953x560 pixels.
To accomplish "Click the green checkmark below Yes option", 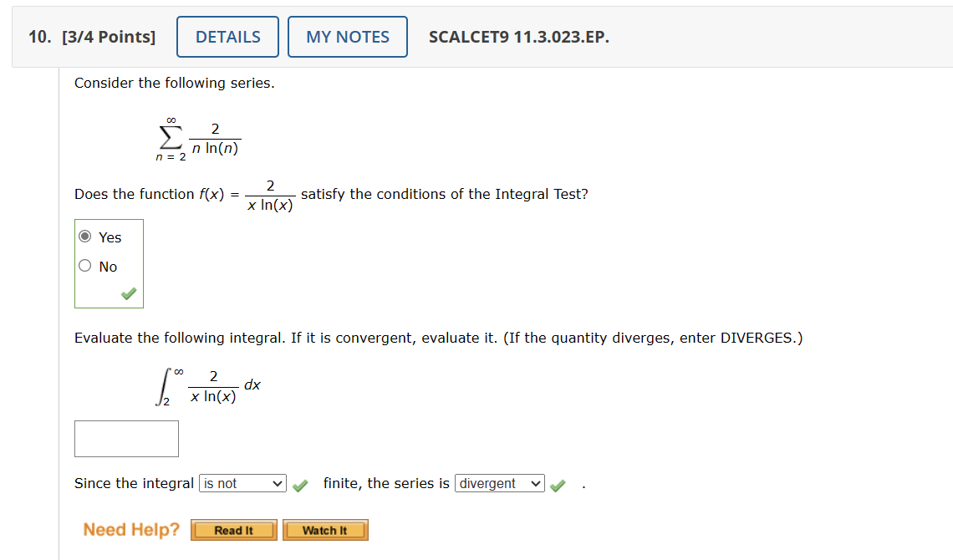I will (127, 293).
